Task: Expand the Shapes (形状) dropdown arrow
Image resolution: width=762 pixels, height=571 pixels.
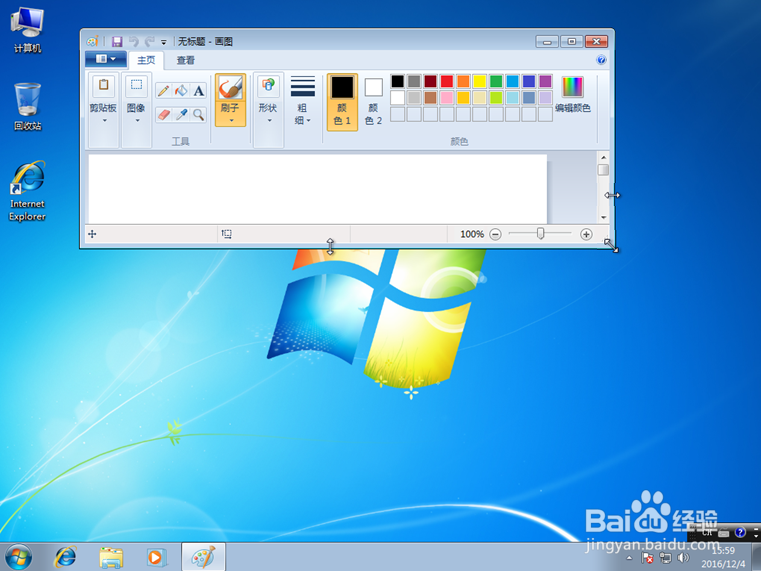Action: point(269,120)
